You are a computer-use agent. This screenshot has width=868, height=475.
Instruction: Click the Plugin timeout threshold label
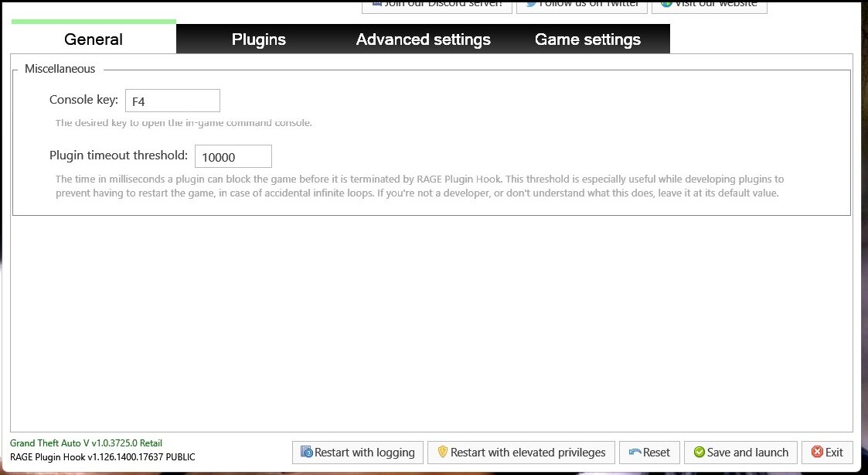point(118,155)
